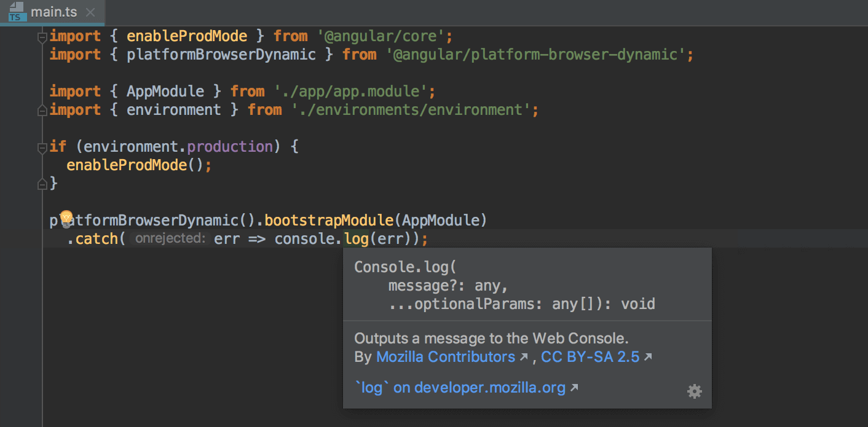Click '...optionalParams: any[]): void' in popup

click(x=522, y=304)
